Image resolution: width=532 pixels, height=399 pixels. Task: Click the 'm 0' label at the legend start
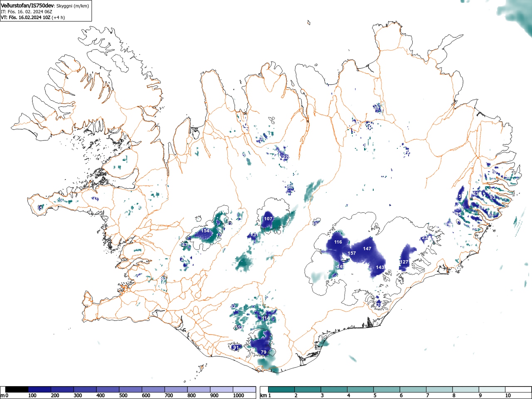pyautogui.click(x=5, y=396)
